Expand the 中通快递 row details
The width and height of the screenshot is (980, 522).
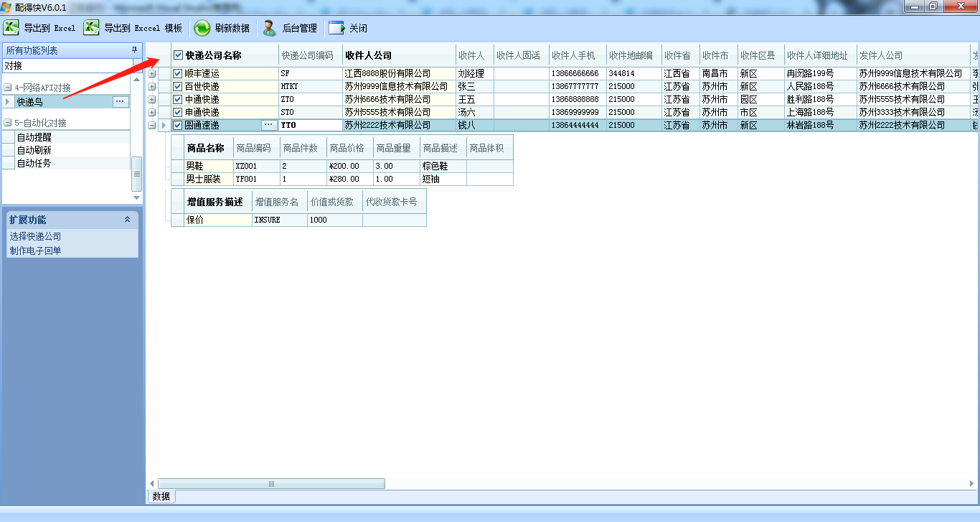pyautogui.click(x=152, y=99)
